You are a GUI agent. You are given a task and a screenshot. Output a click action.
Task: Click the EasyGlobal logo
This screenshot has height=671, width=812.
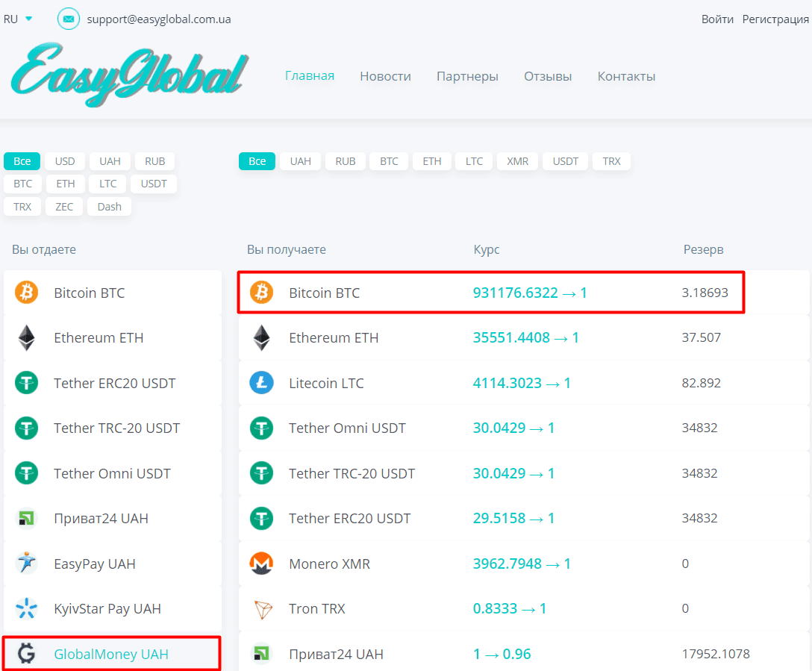coord(127,75)
